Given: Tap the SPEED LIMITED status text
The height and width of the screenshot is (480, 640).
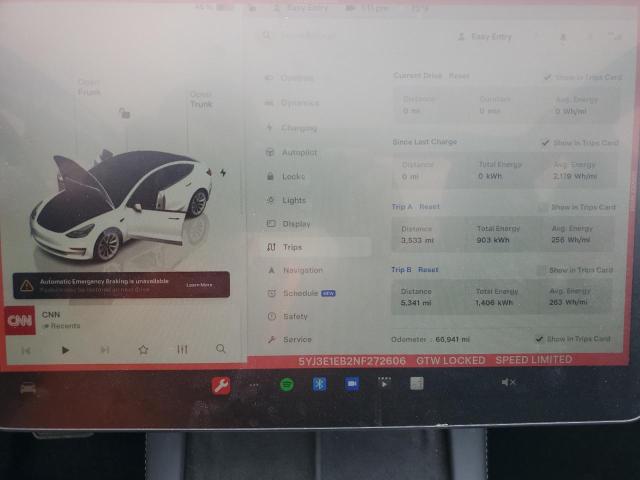Looking at the screenshot, I should (x=533, y=360).
